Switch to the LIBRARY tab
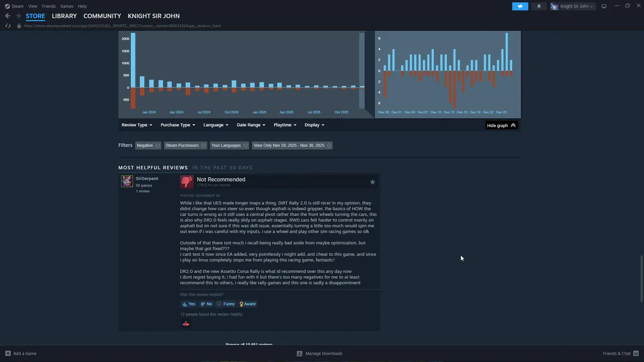Screen dimensions: 644x362 click(x=64, y=16)
